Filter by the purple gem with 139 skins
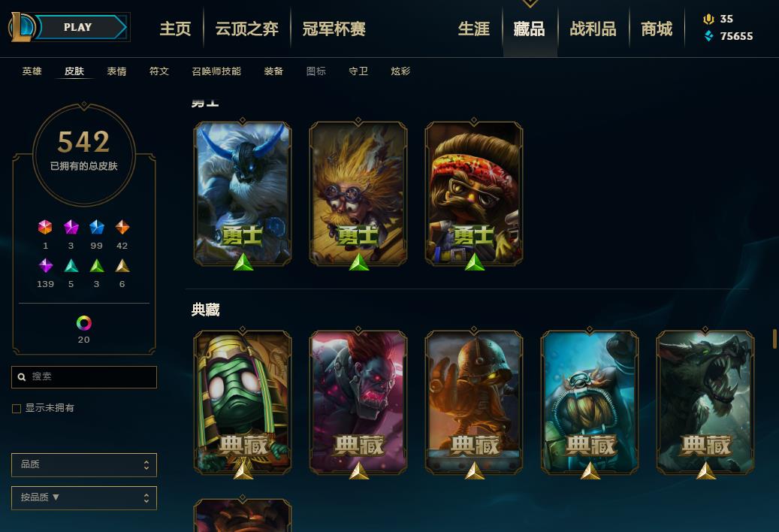Screen dimensions: 779x532 [x=46, y=265]
